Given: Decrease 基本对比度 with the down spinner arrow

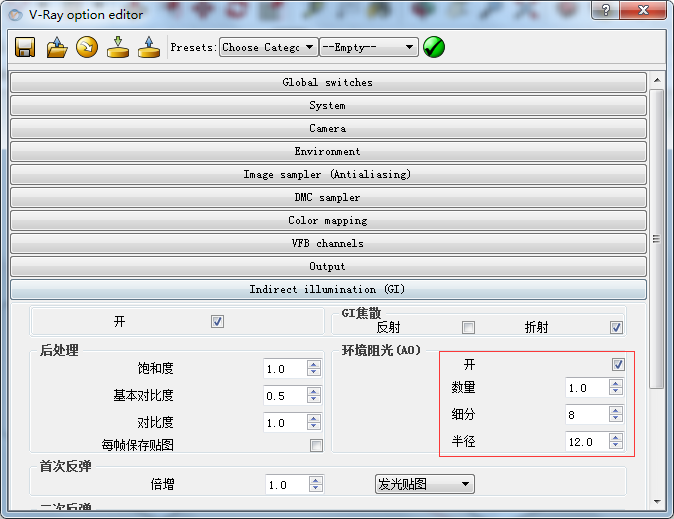Looking at the screenshot, I should 314,400.
